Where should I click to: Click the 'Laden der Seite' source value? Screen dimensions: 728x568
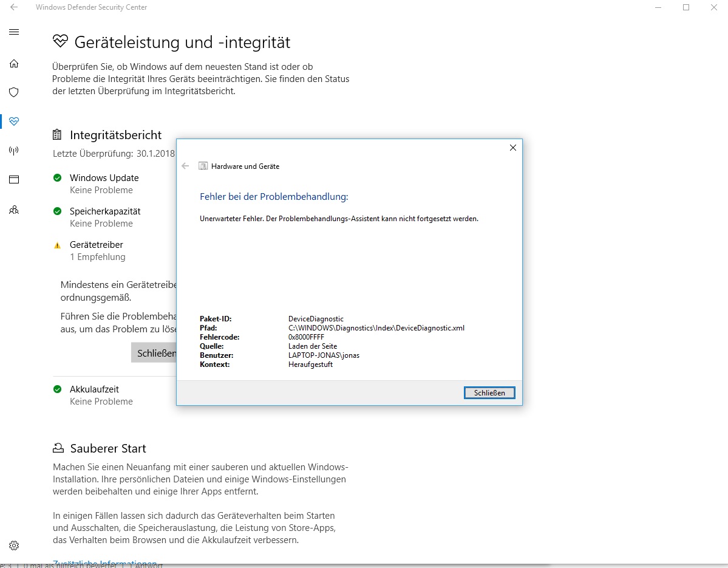point(313,346)
